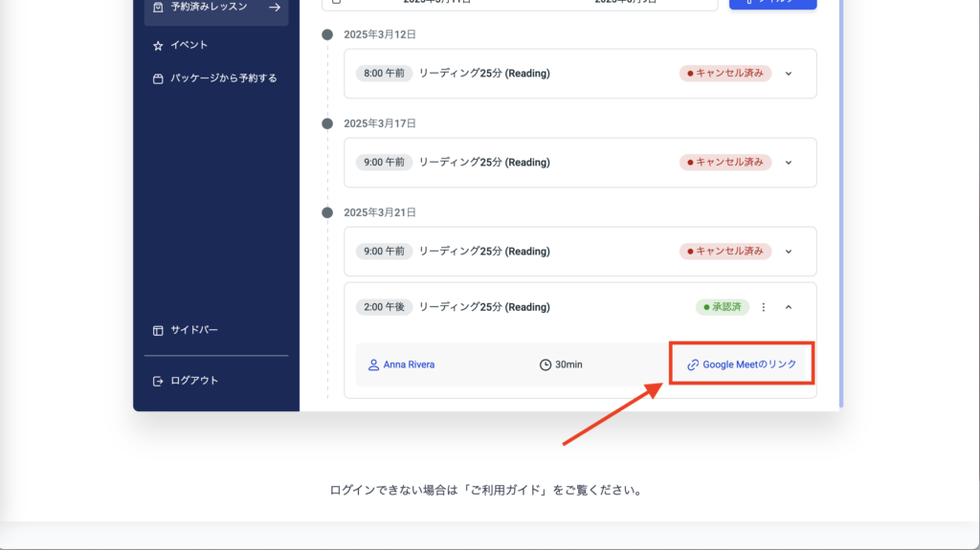
Task: Open the イベント sidebar menu item
Action: click(x=189, y=45)
